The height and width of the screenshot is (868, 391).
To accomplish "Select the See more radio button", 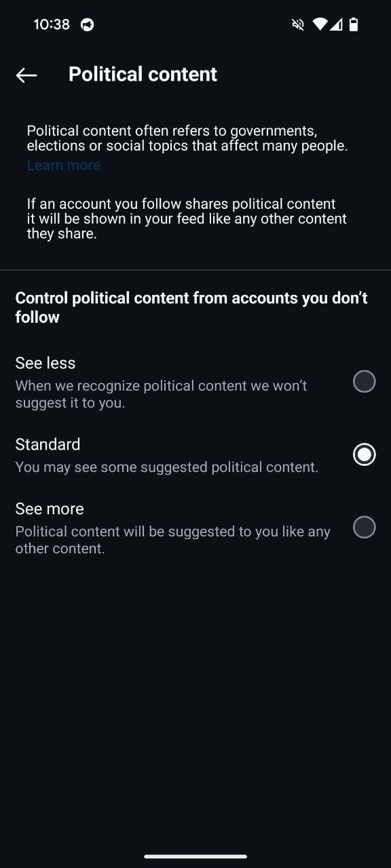I will coord(365,527).
